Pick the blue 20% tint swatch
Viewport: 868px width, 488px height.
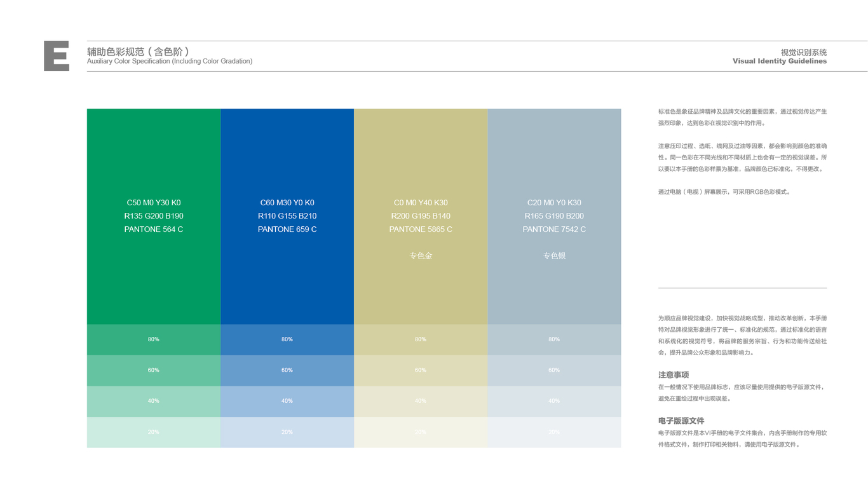tap(287, 432)
